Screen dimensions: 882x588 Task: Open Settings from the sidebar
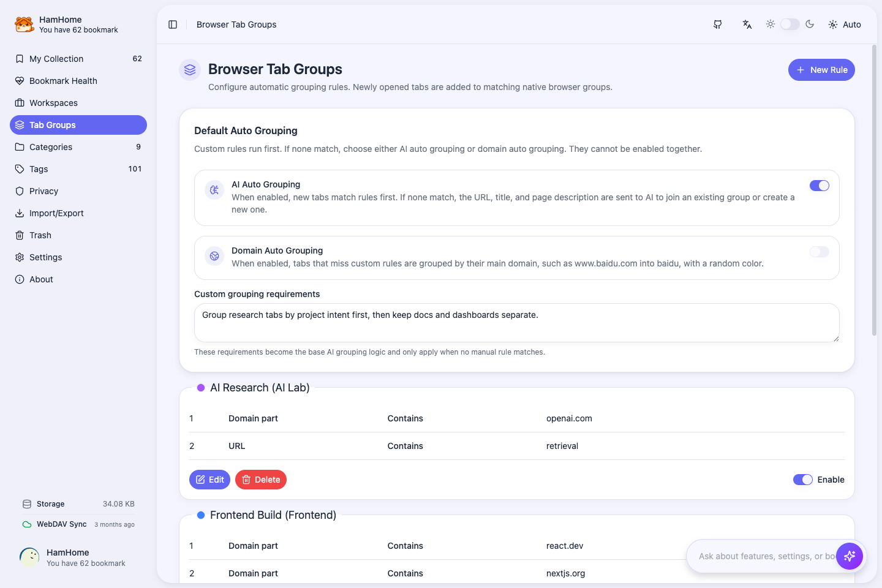click(x=78, y=257)
